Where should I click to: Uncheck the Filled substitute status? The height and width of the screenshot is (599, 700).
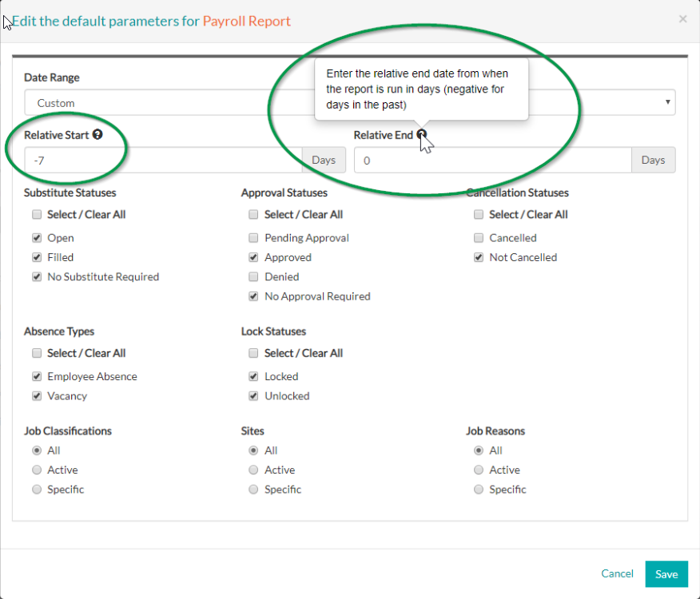coord(36,257)
